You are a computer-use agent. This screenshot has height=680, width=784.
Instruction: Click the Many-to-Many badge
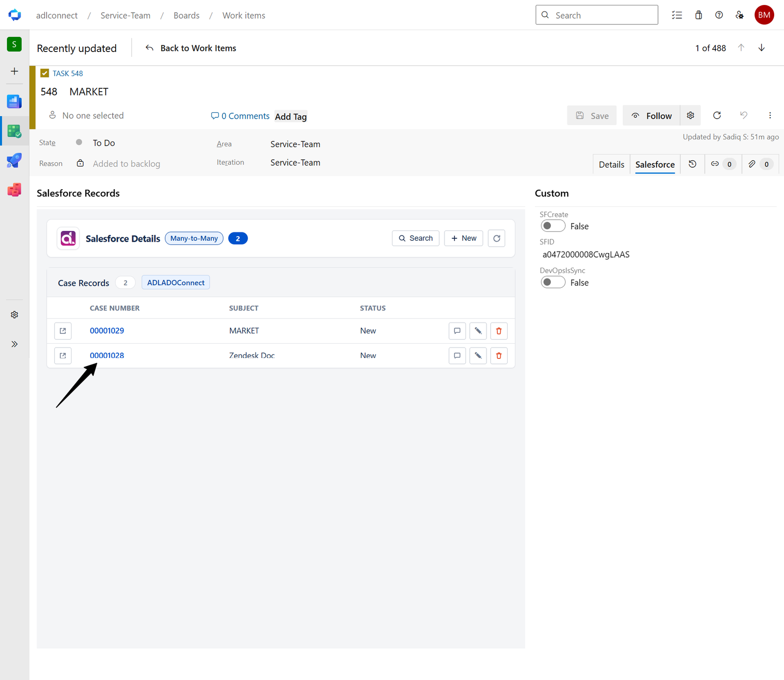click(x=194, y=238)
